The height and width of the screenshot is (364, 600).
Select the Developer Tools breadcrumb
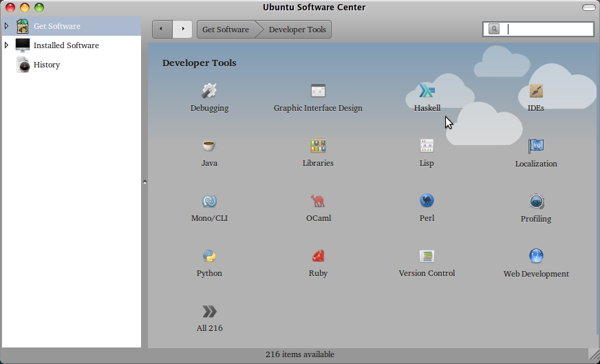297,30
